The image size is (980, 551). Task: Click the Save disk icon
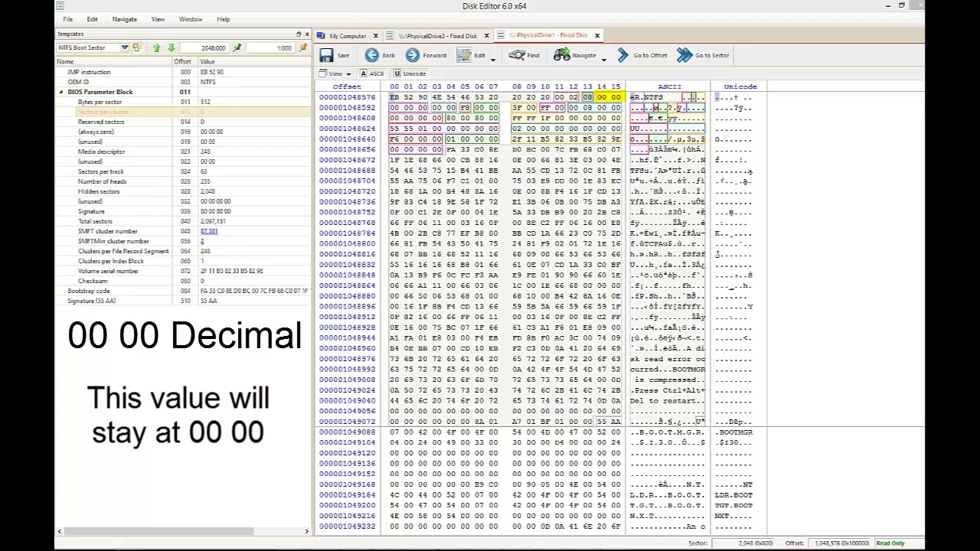point(327,55)
